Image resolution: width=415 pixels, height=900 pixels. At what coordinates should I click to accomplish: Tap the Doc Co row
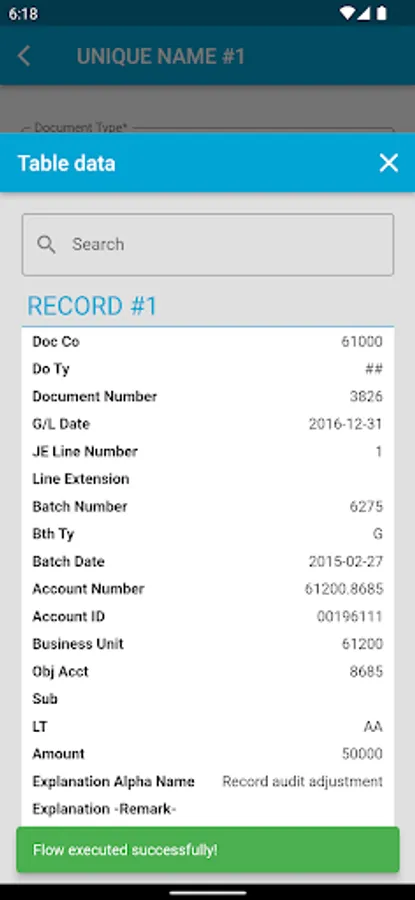208,342
